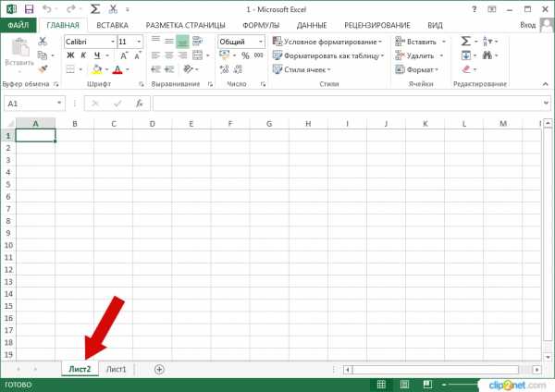Switch to РЕЦЕНЗИРОВАНИЕ tab
The width and height of the screenshot is (555, 392).
(x=377, y=25)
